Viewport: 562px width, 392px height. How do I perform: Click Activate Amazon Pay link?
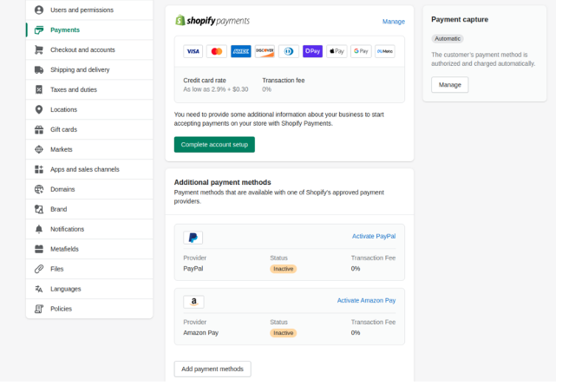[x=366, y=301]
